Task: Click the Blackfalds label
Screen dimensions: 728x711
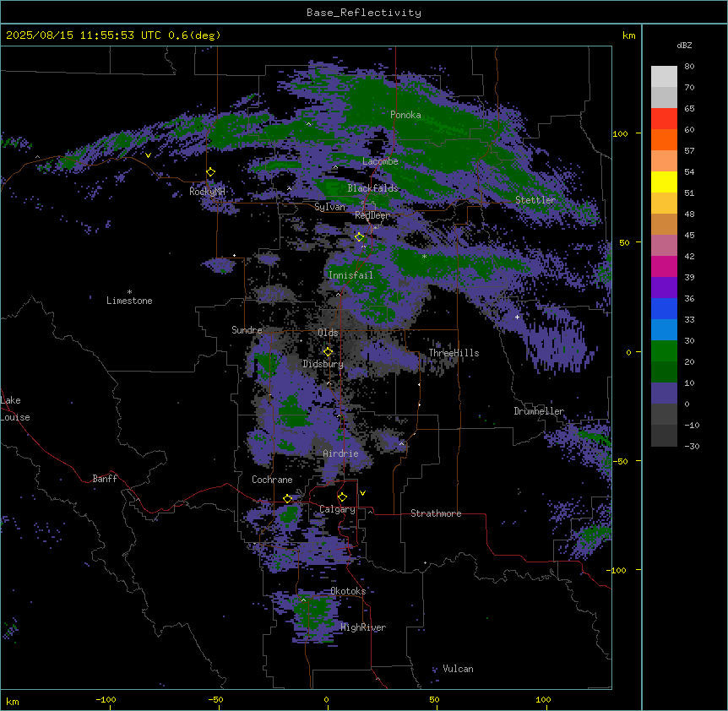Action: 372,188
